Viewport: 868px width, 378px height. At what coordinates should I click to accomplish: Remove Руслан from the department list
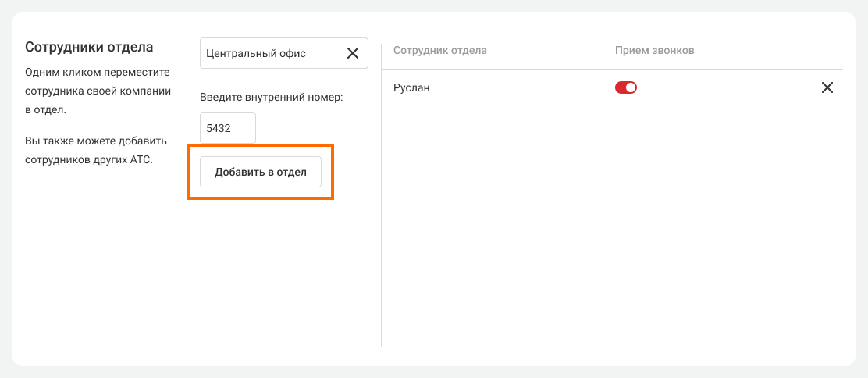(827, 87)
